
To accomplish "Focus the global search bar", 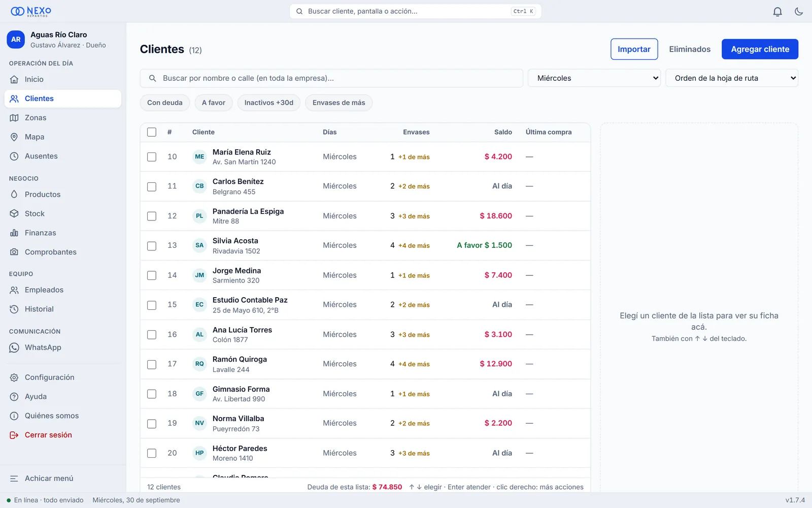I will [x=415, y=11].
